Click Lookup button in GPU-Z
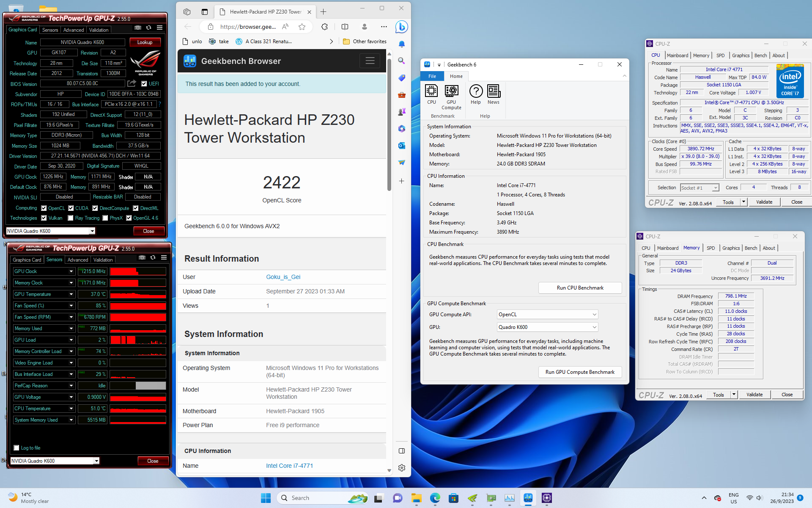This screenshot has width=812, height=508. (145, 42)
